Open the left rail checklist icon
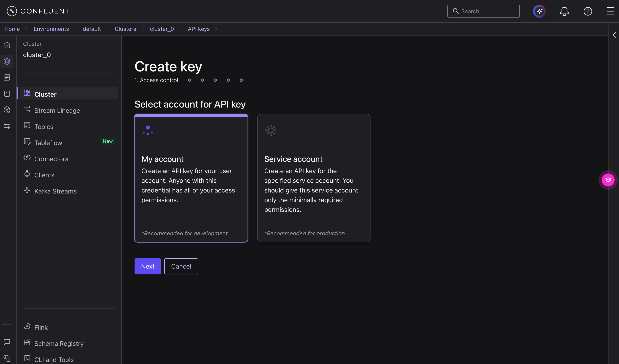 tap(7, 94)
